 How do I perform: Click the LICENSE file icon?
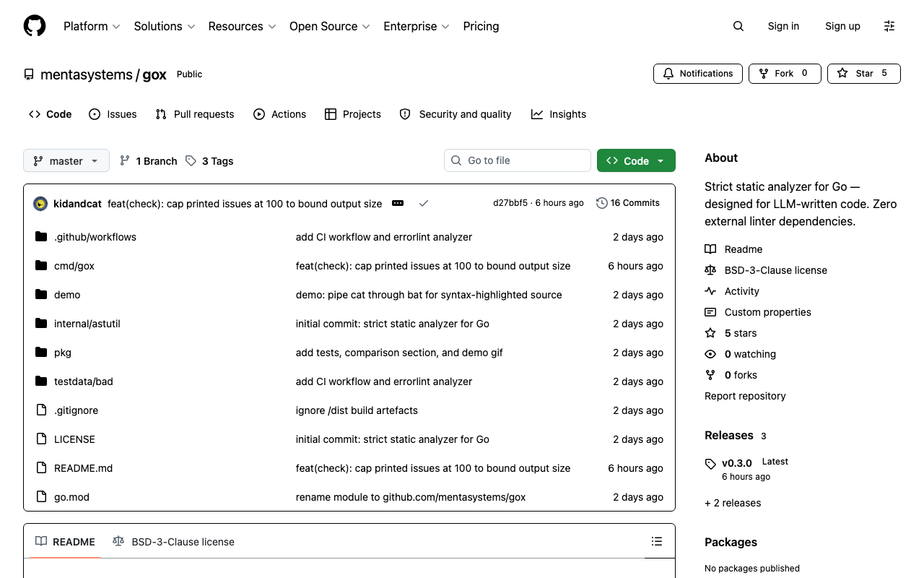click(x=41, y=439)
